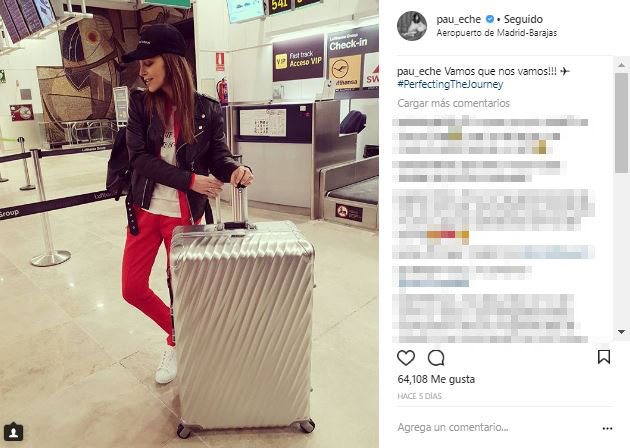View the 64,108 Me gusta likes list

point(436,379)
